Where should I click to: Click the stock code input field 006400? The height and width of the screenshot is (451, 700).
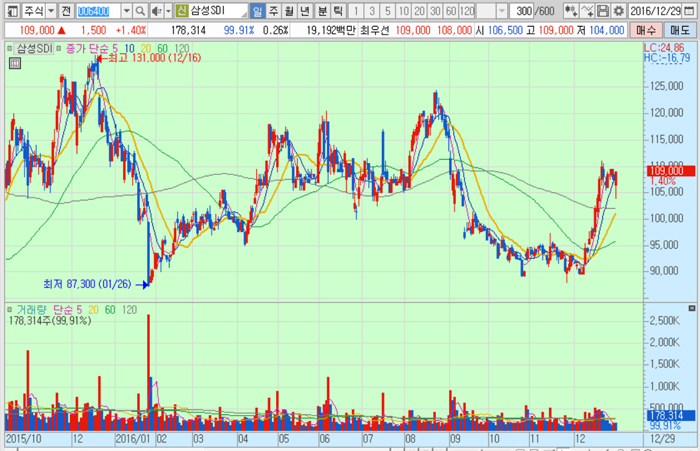97,11
